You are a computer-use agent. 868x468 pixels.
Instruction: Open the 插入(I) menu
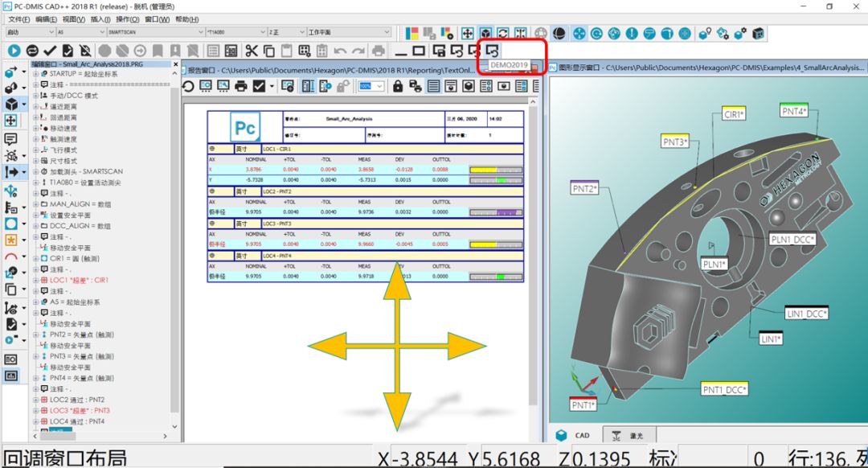coord(100,19)
